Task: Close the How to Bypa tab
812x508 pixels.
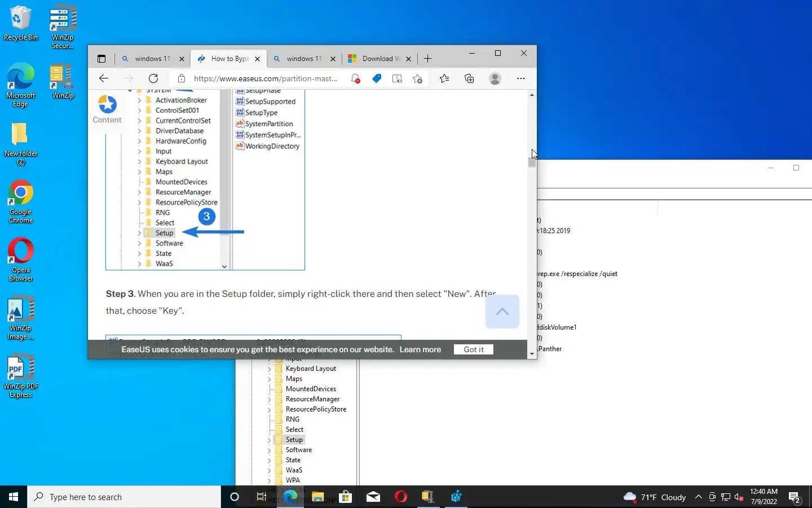Action: tap(257, 59)
